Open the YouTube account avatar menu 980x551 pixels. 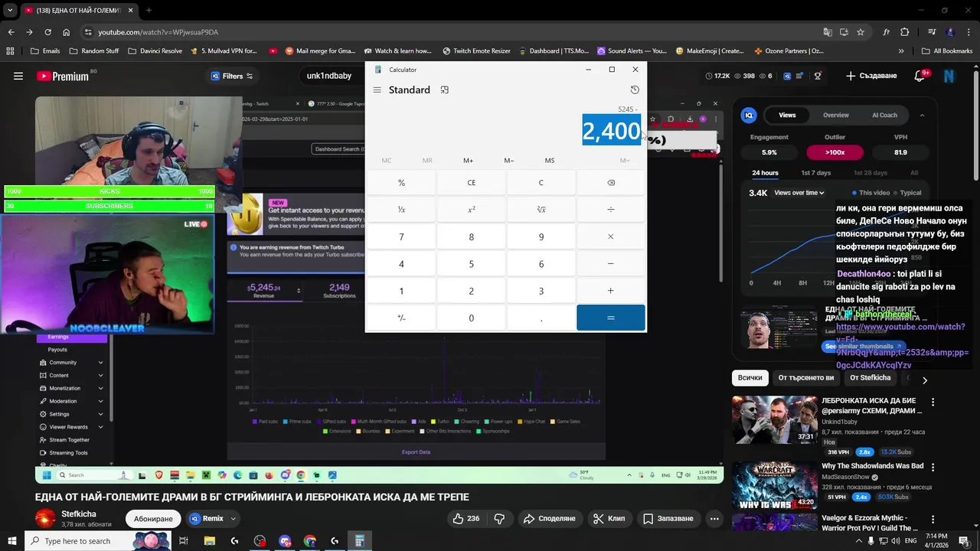point(949,76)
